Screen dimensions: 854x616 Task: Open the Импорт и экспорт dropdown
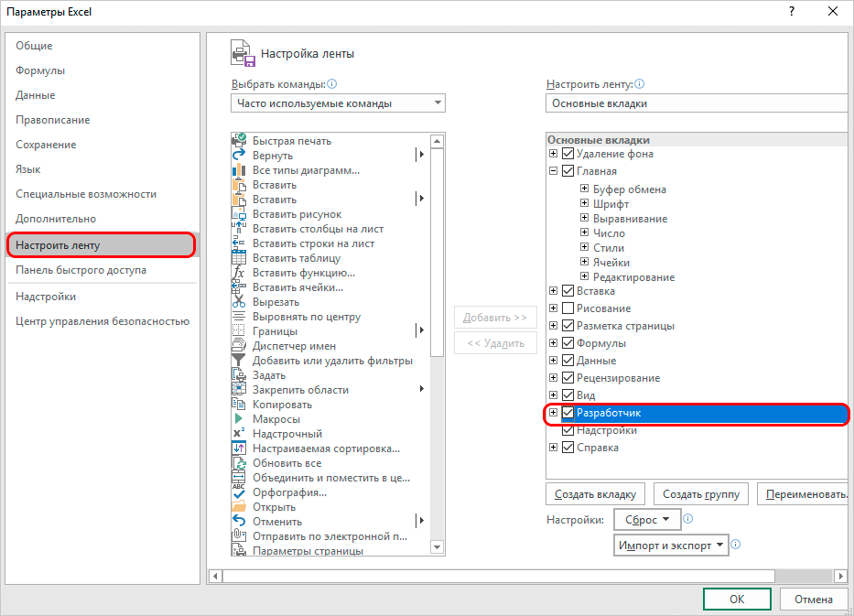(x=671, y=546)
